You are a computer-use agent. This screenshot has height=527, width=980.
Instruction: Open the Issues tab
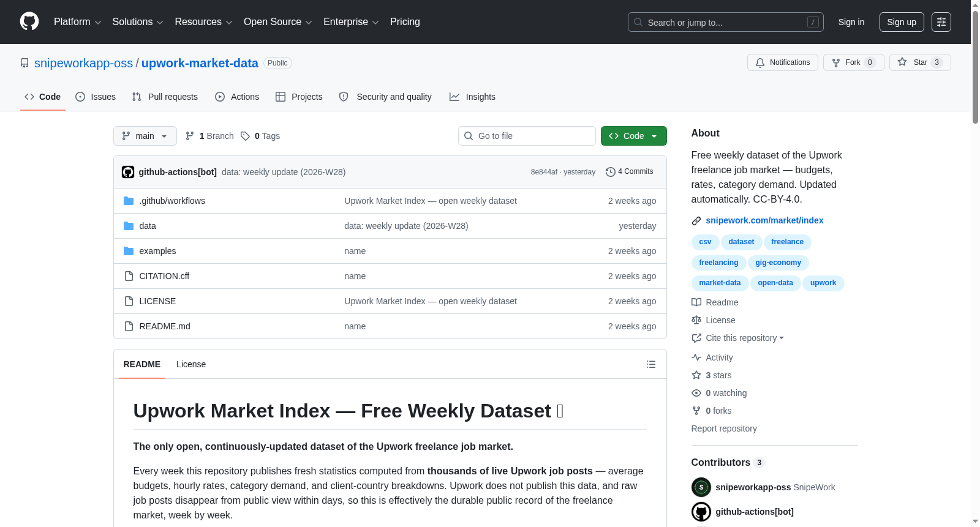(96, 97)
